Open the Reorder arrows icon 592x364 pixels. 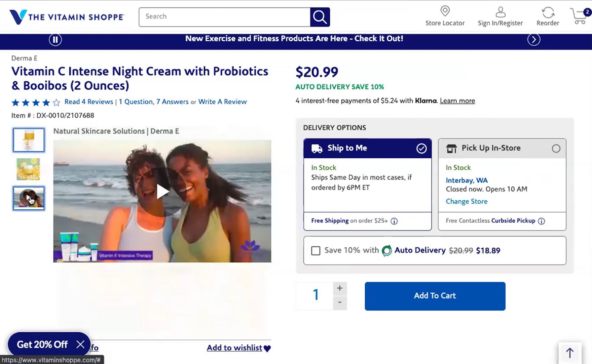(x=548, y=13)
